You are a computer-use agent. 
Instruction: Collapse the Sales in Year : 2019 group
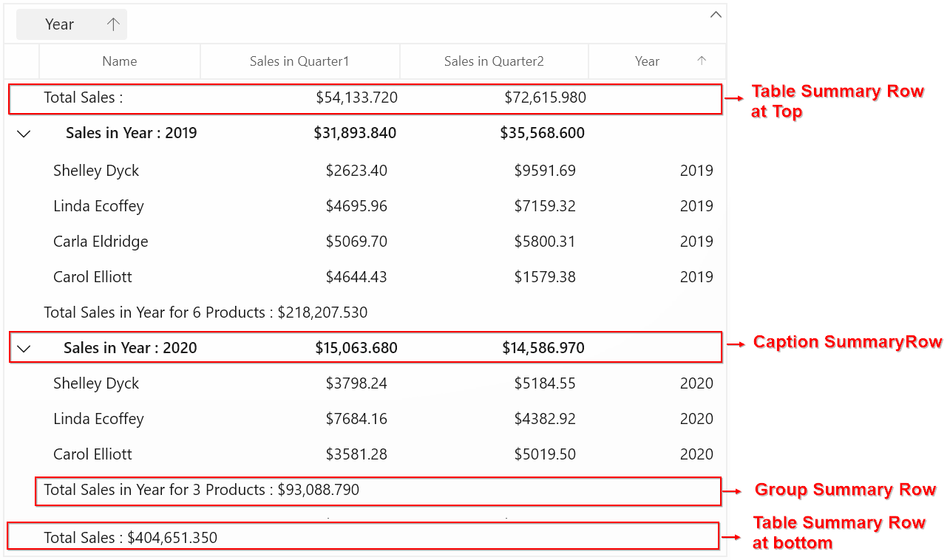pyautogui.click(x=24, y=134)
